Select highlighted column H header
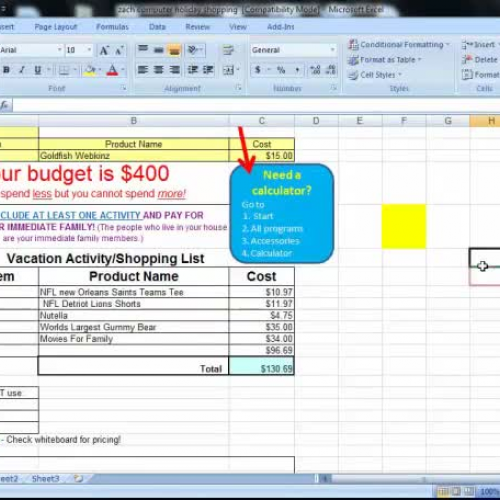500x500 pixels. click(485, 121)
